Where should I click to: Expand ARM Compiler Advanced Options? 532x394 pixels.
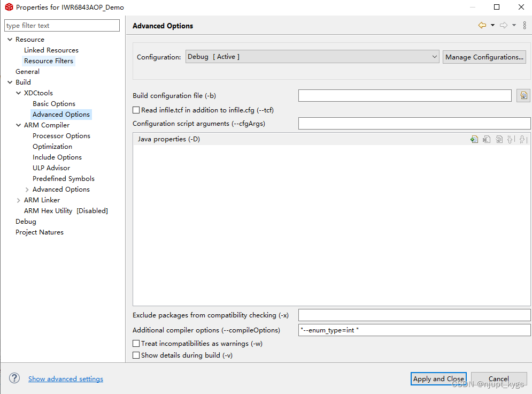click(27, 190)
